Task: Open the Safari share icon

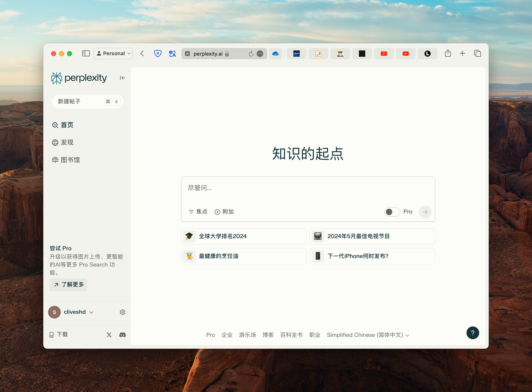Action: [448, 53]
